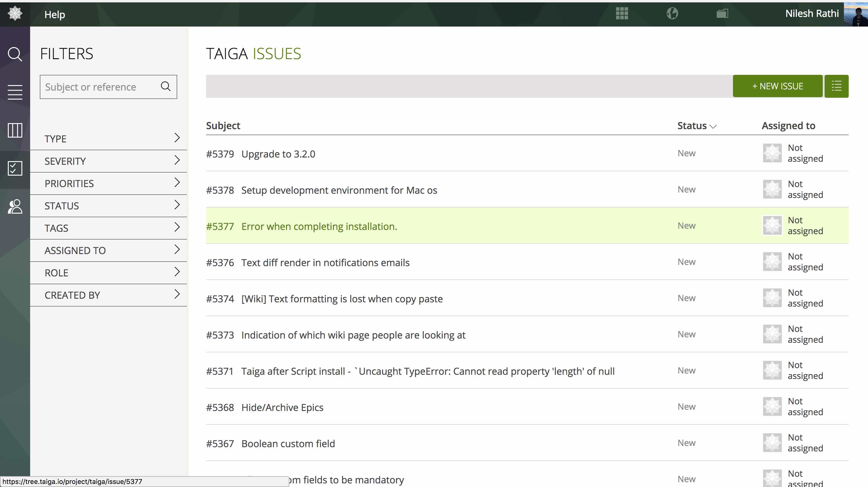868x487 pixels.
Task: Click the + NEW ISSUE button
Action: pos(777,86)
